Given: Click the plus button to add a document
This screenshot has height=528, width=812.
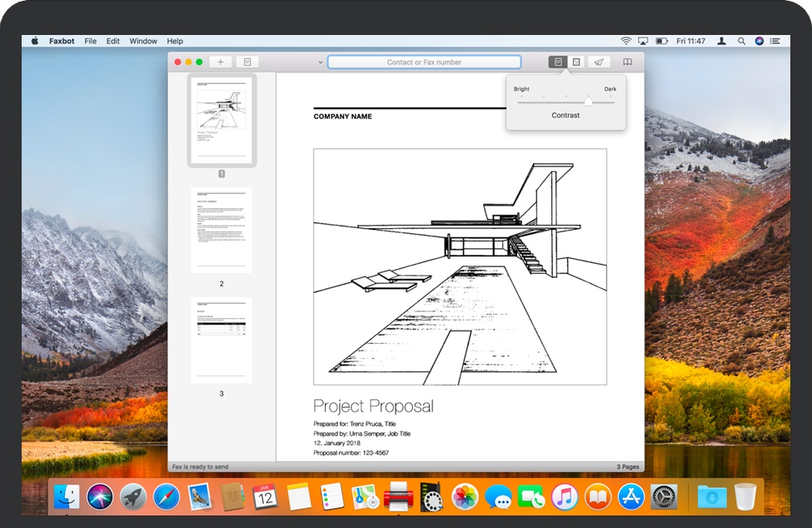Looking at the screenshot, I should coord(221,62).
